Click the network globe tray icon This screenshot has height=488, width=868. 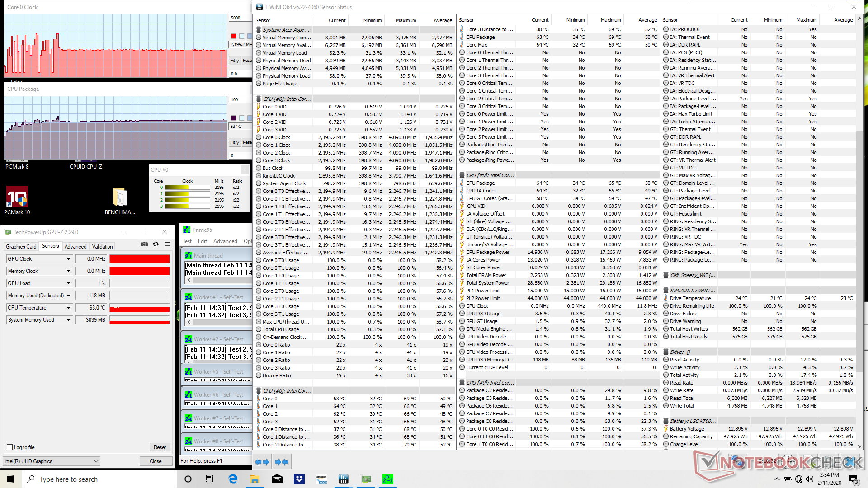(799, 479)
